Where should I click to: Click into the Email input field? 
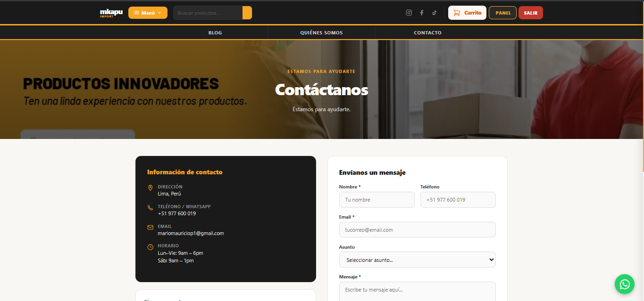pyautogui.click(x=417, y=229)
